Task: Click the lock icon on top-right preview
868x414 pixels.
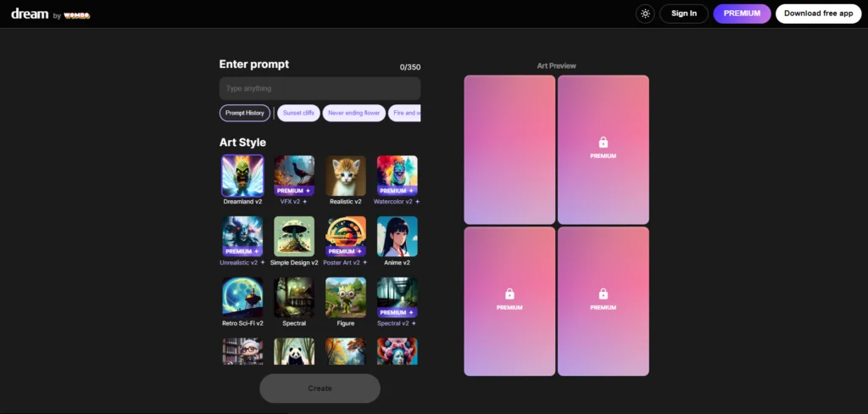Action: tap(604, 143)
